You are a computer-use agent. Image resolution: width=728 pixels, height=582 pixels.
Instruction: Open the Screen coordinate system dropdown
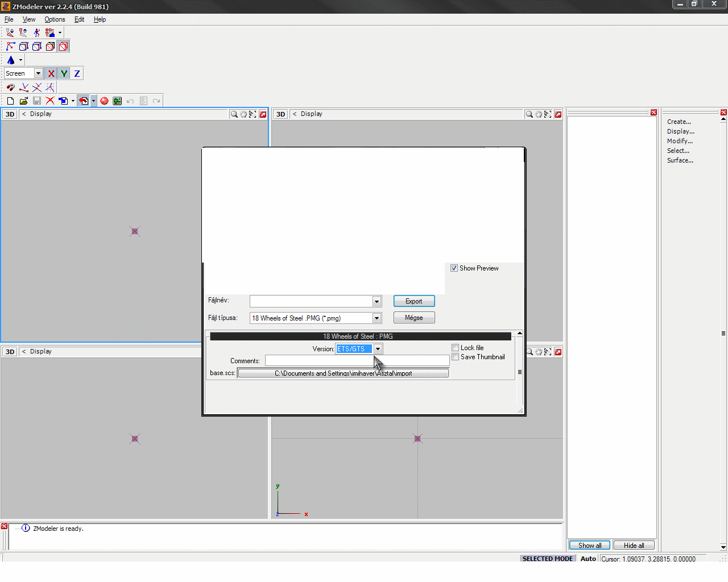(38, 73)
